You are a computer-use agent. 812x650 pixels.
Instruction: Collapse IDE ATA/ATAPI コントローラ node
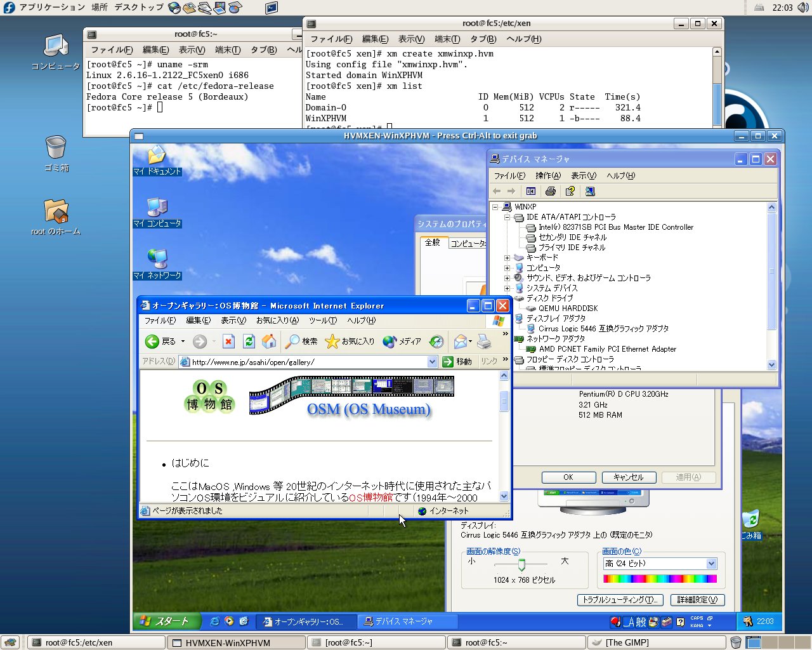(x=507, y=217)
